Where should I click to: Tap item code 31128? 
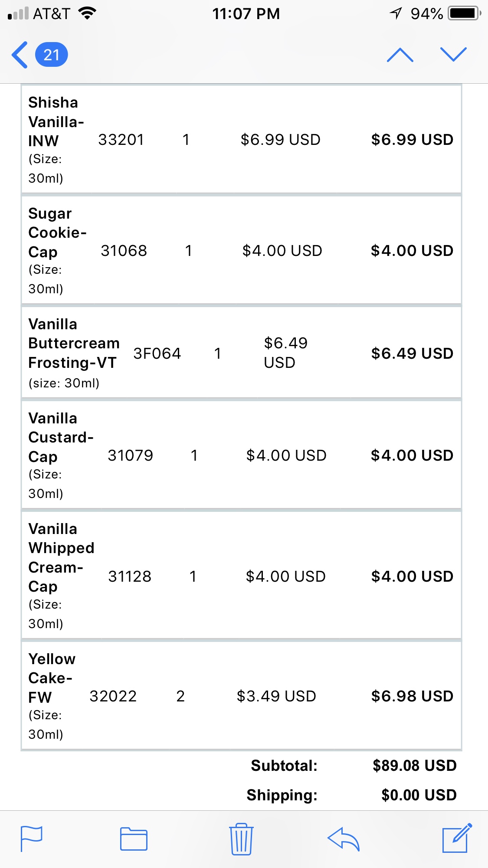130,576
